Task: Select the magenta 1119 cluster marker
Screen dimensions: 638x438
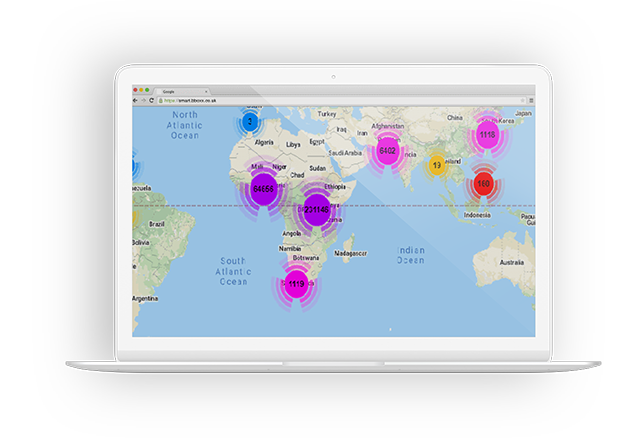Action: tap(296, 284)
